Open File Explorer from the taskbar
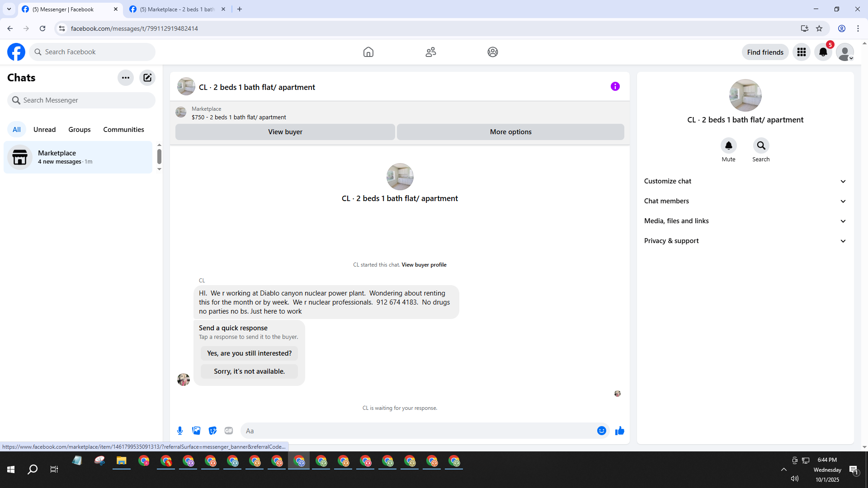This screenshot has width=868, height=488. pyautogui.click(x=122, y=461)
